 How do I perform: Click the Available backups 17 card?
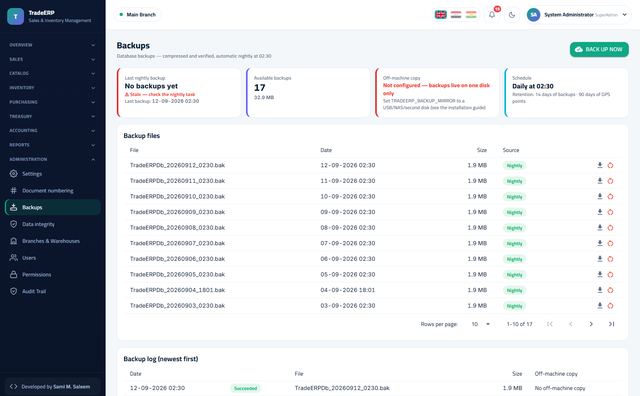tap(308, 93)
